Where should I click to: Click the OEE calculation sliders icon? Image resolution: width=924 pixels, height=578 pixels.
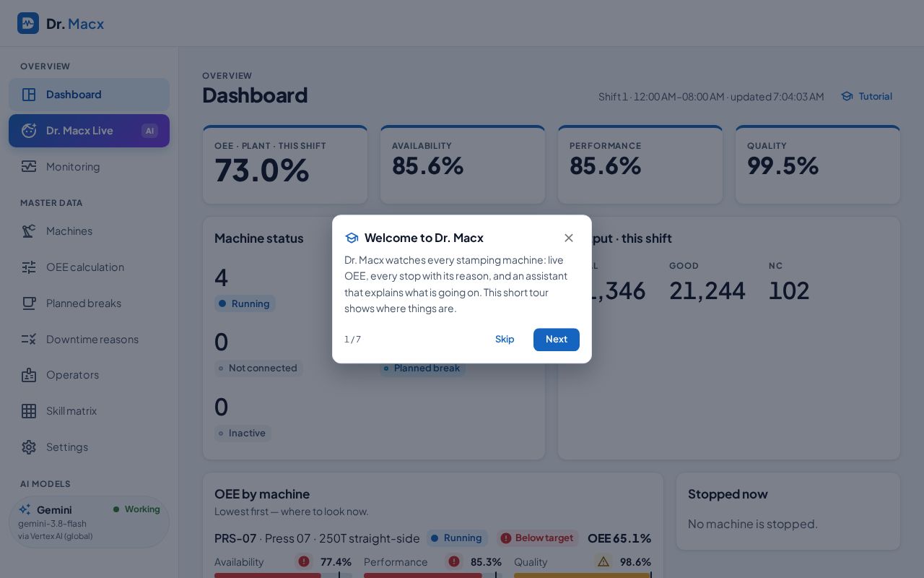pyautogui.click(x=29, y=267)
